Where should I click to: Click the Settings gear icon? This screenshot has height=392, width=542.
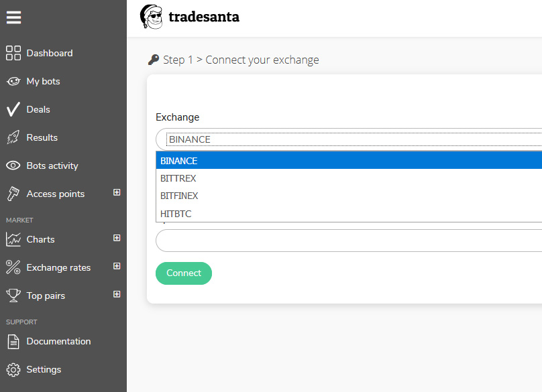(13, 369)
